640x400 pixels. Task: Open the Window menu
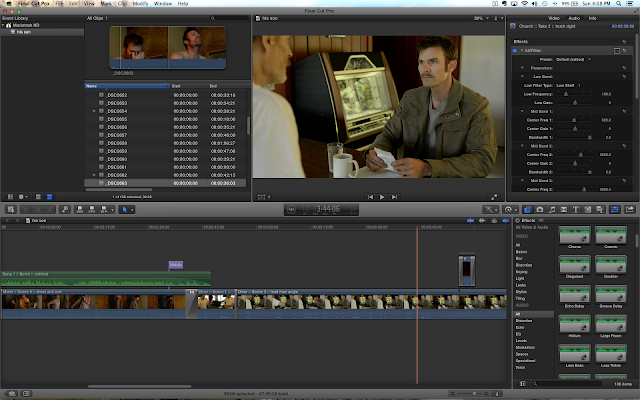click(163, 3)
